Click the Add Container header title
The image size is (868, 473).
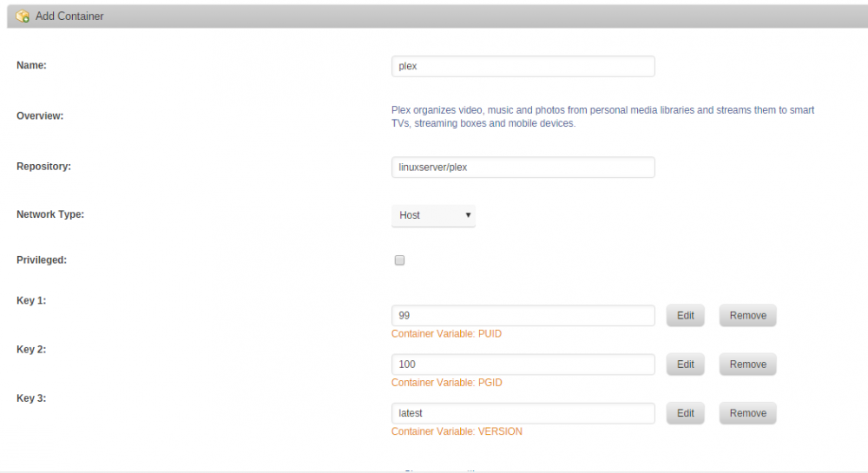[x=69, y=16]
